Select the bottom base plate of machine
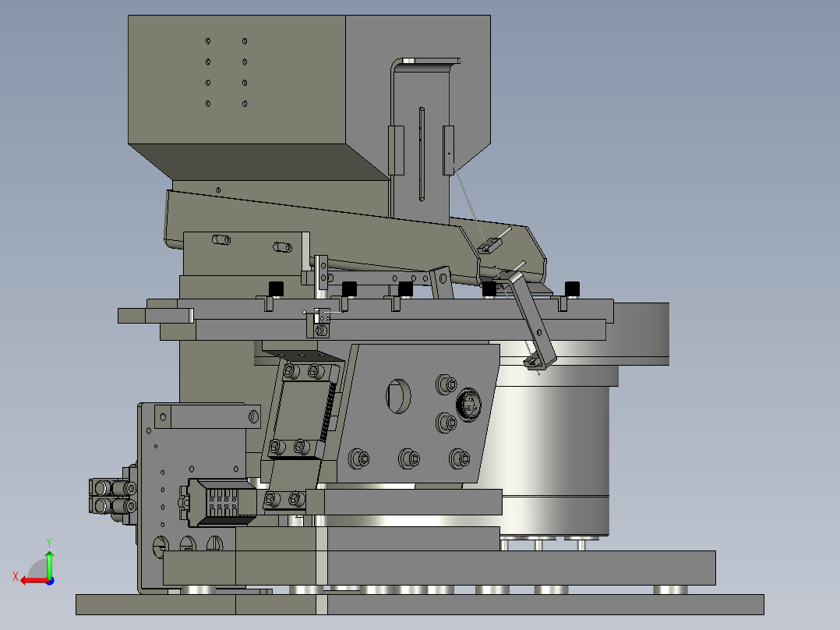840x630 pixels. point(419,604)
